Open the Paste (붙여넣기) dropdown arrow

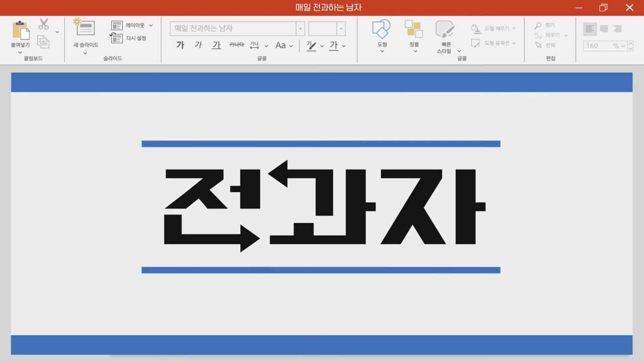click(x=20, y=52)
